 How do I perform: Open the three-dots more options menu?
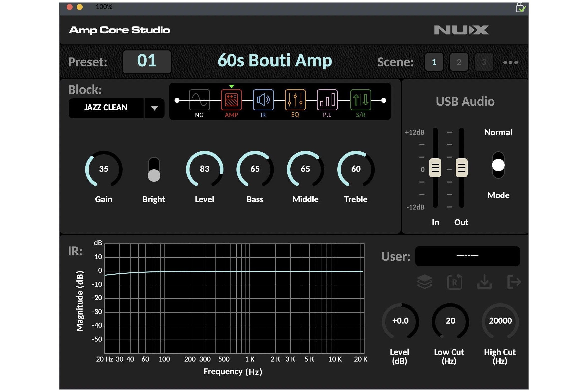click(x=511, y=62)
